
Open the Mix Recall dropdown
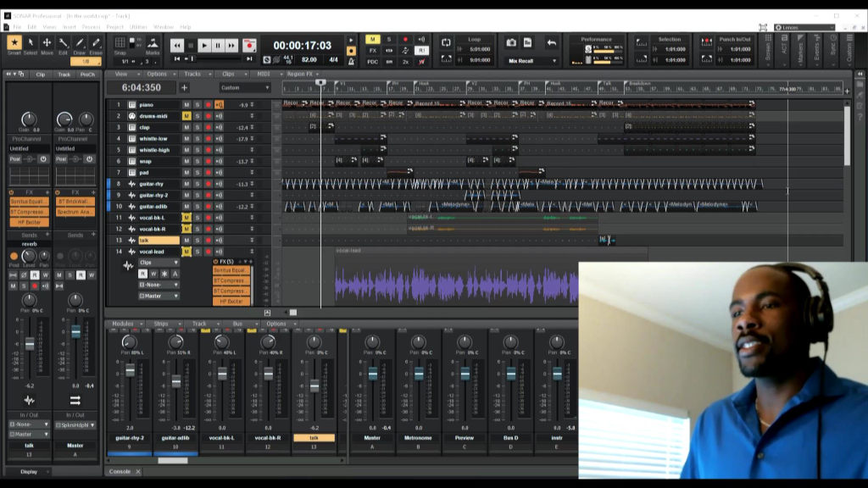532,61
